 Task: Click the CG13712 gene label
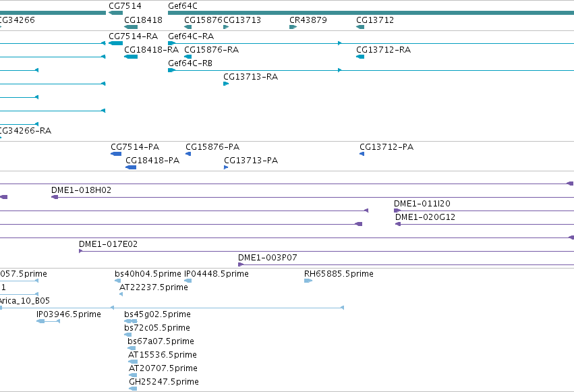(x=375, y=20)
